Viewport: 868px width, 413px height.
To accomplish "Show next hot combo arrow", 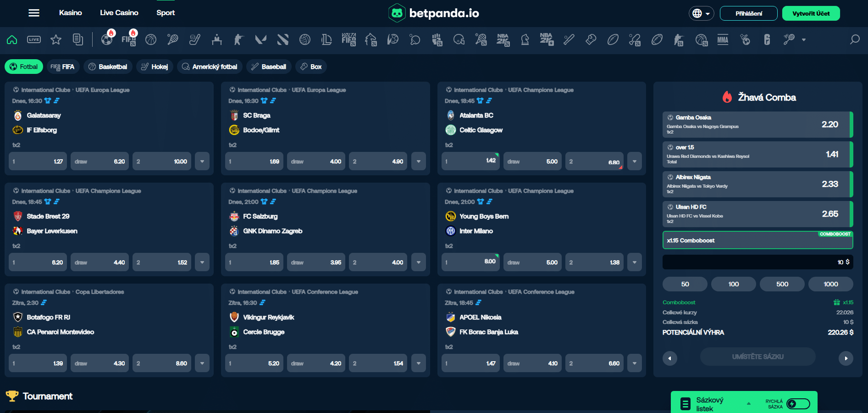I will pyautogui.click(x=846, y=358).
